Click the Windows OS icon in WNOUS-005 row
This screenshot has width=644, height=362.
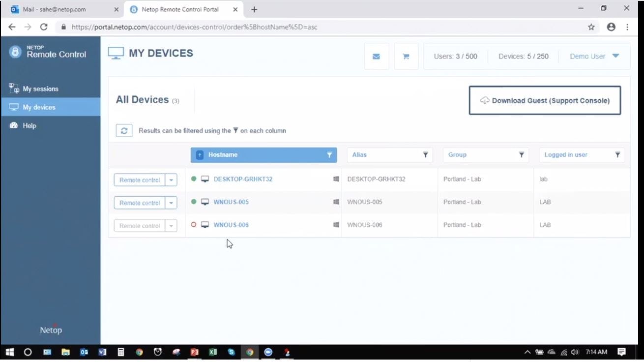336,202
